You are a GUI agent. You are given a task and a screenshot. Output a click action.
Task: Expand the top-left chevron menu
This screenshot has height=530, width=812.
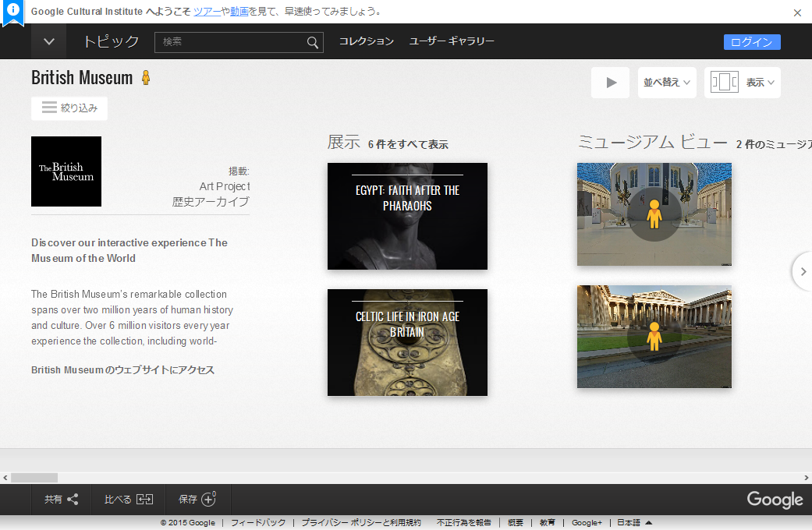pyautogui.click(x=48, y=42)
